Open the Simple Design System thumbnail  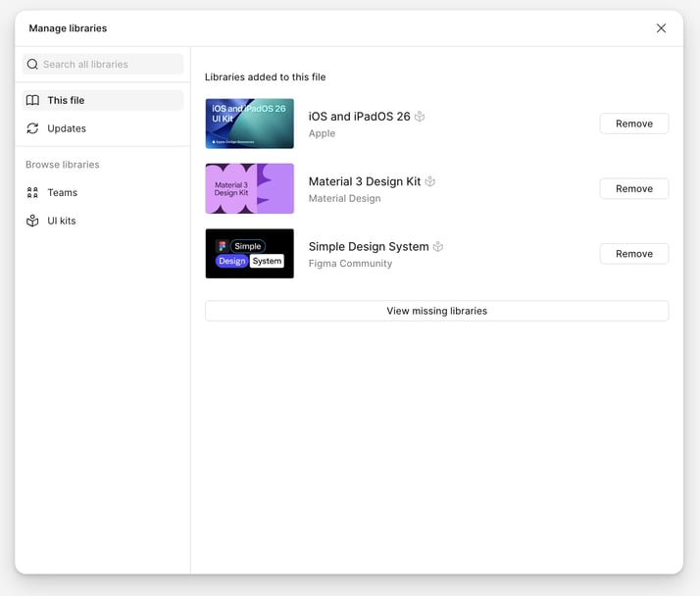point(250,254)
